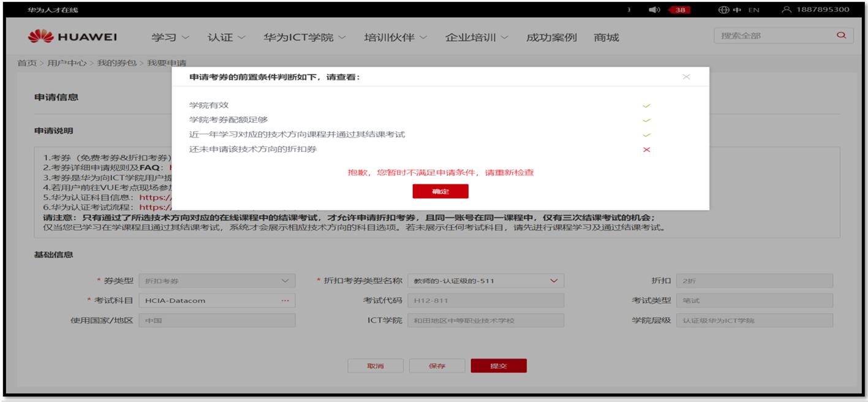Click the 学院层级 field

coord(755,320)
